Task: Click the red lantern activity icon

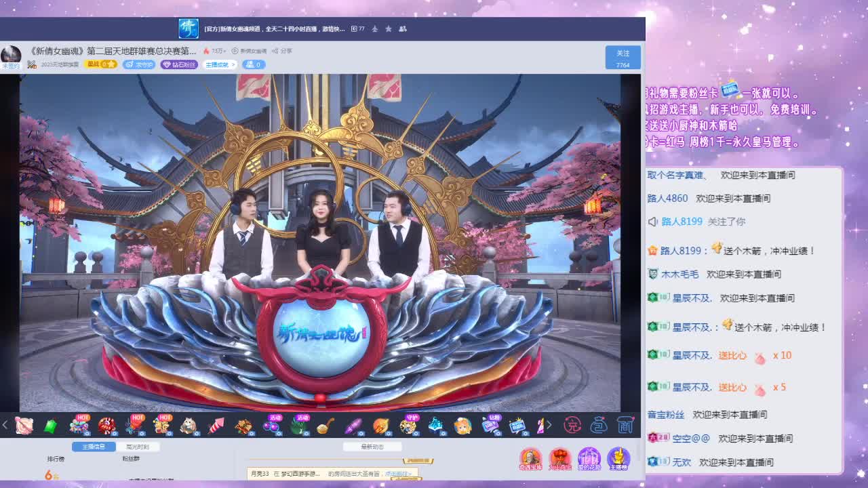Action: click(x=559, y=459)
